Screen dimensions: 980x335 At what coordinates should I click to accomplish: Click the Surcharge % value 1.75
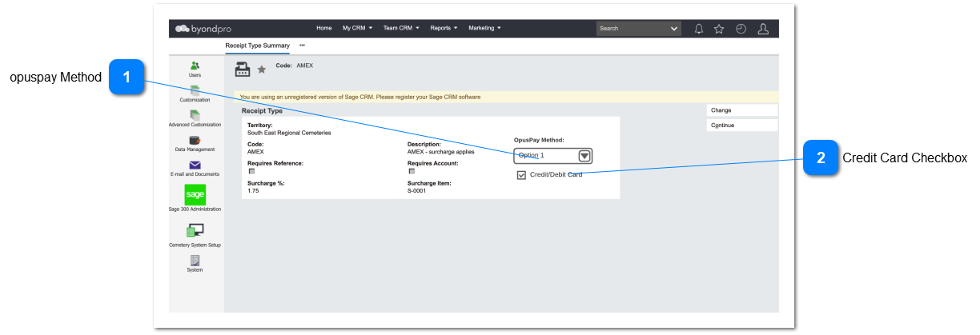tap(253, 191)
